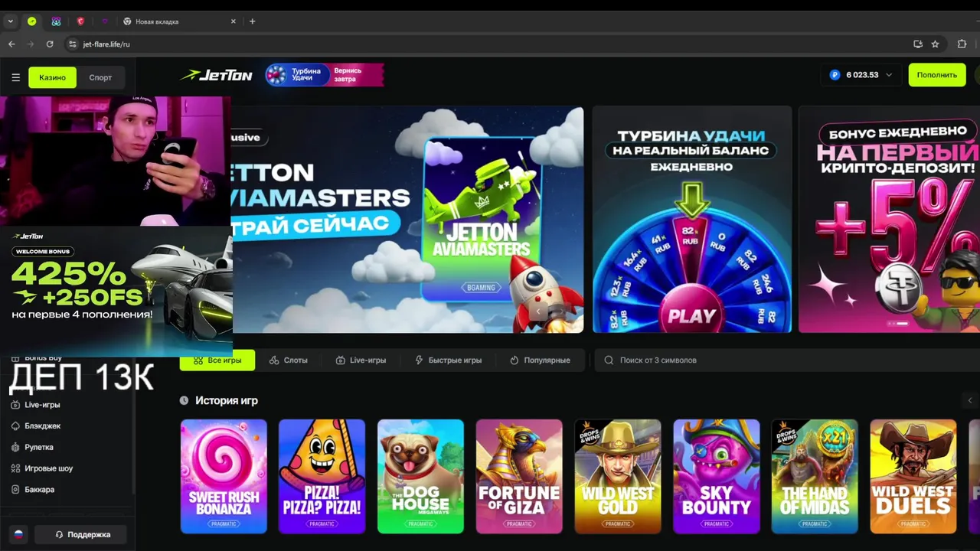This screenshot has width=980, height=551.
Task: Select the Слоты category tab
Action: (289, 360)
